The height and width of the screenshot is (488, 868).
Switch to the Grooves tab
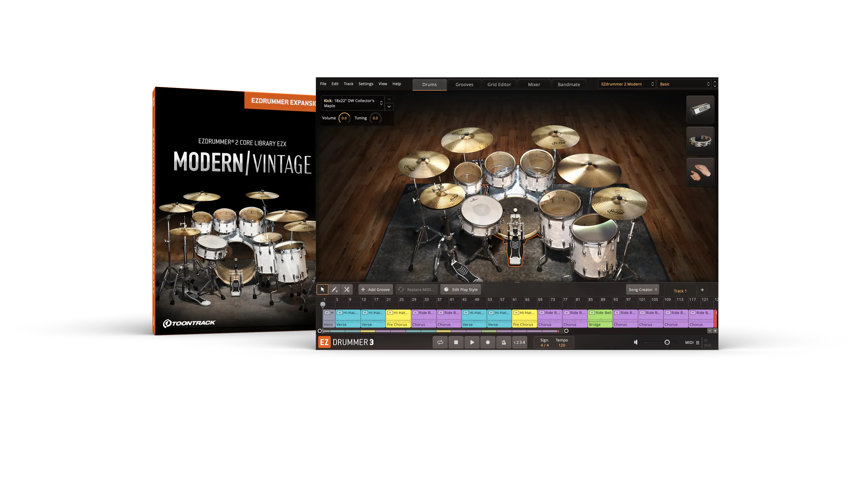click(x=464, y=85)
